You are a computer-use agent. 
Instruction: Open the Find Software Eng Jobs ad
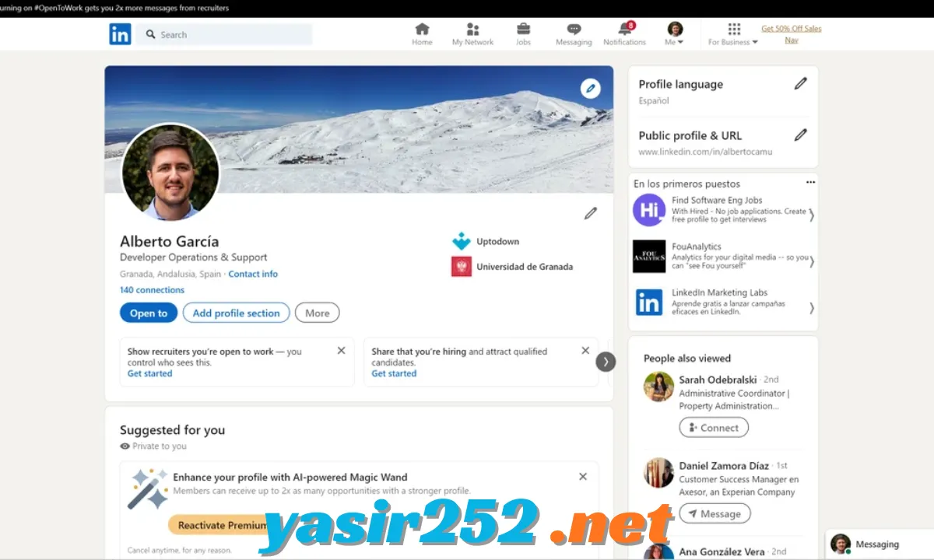(x=717, y=200)
